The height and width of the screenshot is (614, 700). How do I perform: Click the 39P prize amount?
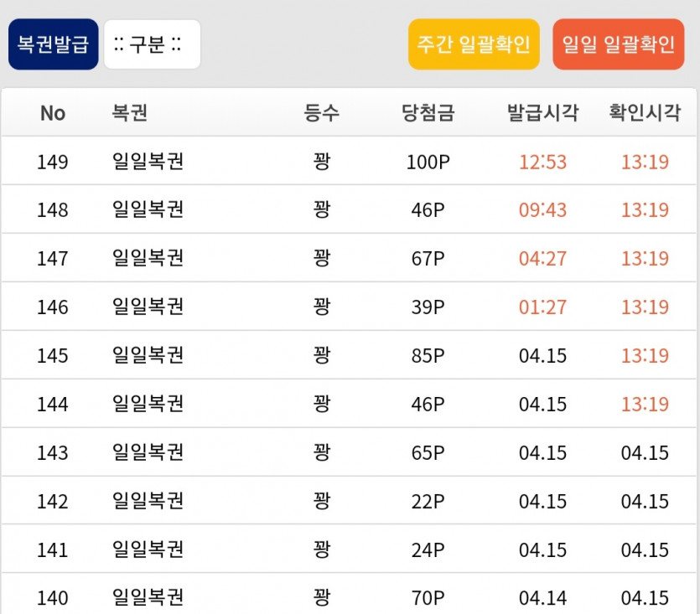click(x=428, y=307)
